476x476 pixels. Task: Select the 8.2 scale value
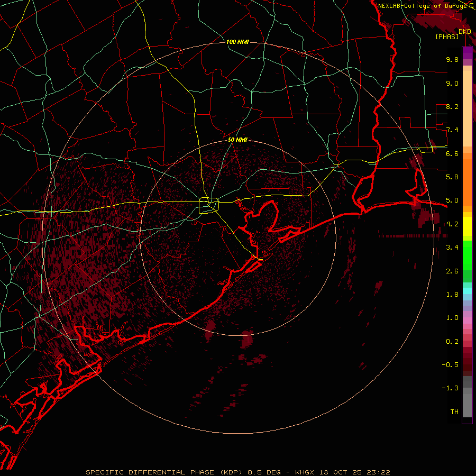coord(452,106)
